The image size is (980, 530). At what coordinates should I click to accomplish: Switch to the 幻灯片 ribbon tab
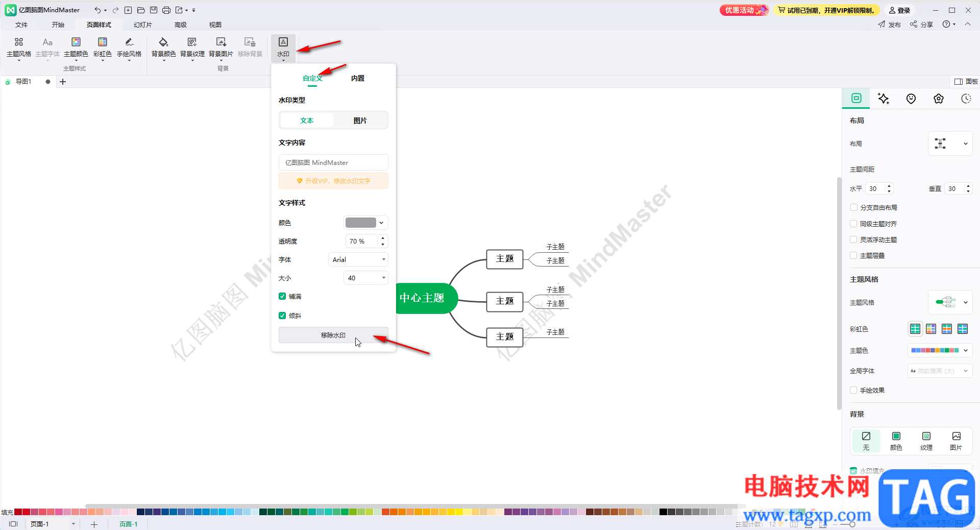pyautogui.click(x=143, y=25)
